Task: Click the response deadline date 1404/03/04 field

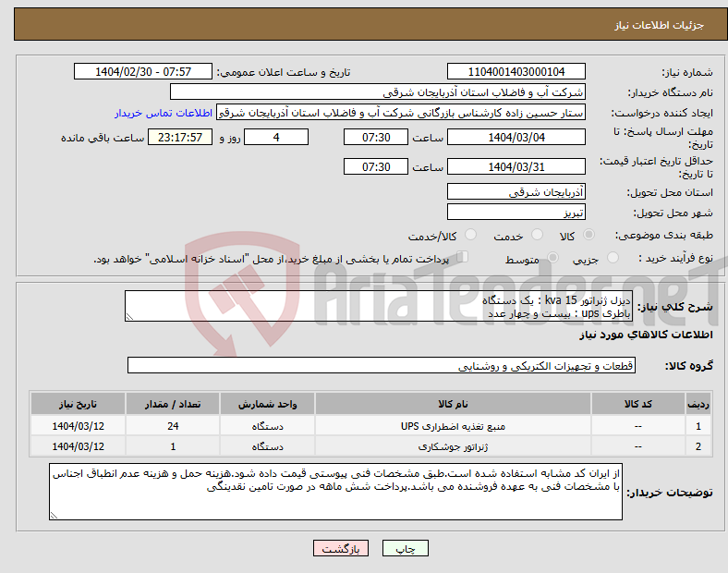Action: [516, 137]
